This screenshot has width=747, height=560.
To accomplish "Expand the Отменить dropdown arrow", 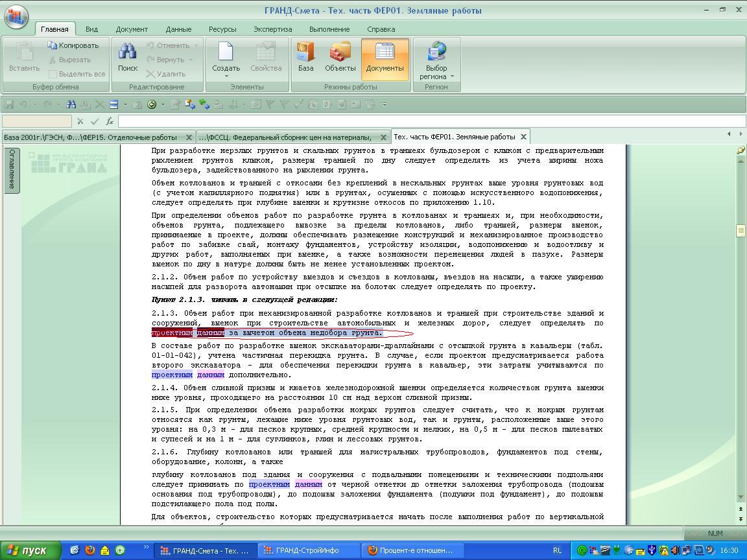I will coord(195,45).
